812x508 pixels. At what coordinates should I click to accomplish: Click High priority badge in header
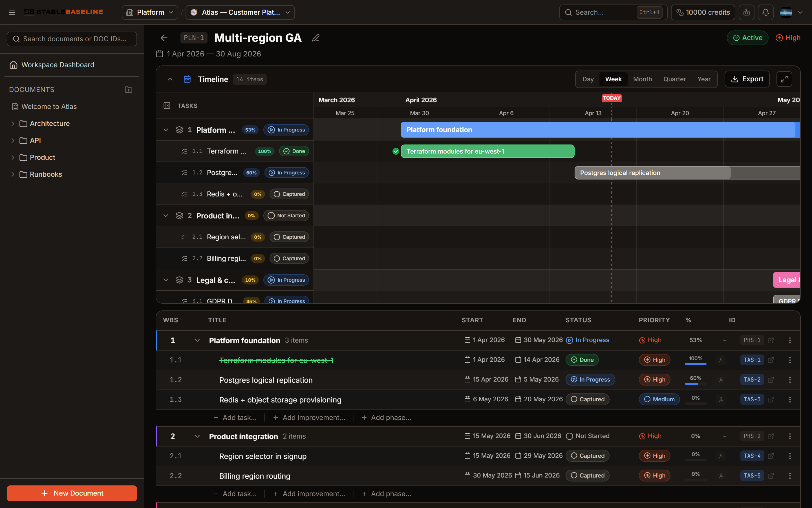[x=788, y=38]
